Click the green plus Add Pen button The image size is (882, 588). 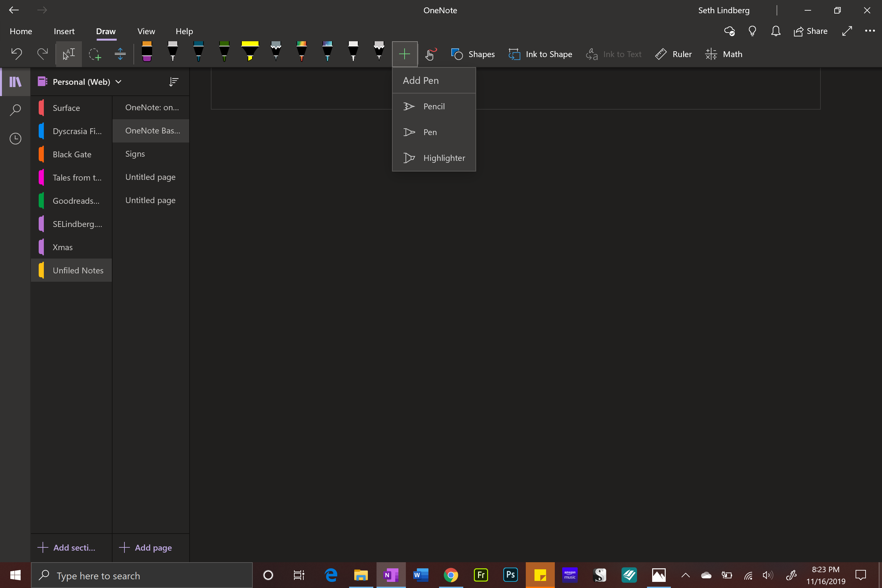click(405, 54)
